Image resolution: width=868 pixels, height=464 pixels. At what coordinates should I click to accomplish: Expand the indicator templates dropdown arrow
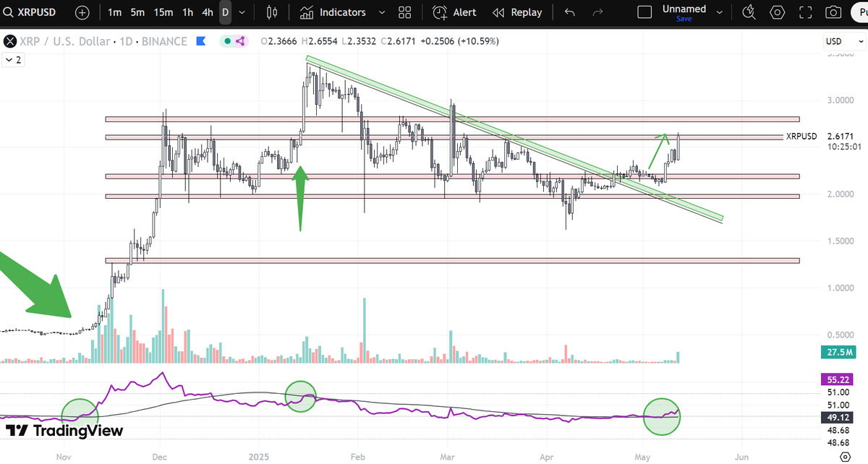(380, 12)
